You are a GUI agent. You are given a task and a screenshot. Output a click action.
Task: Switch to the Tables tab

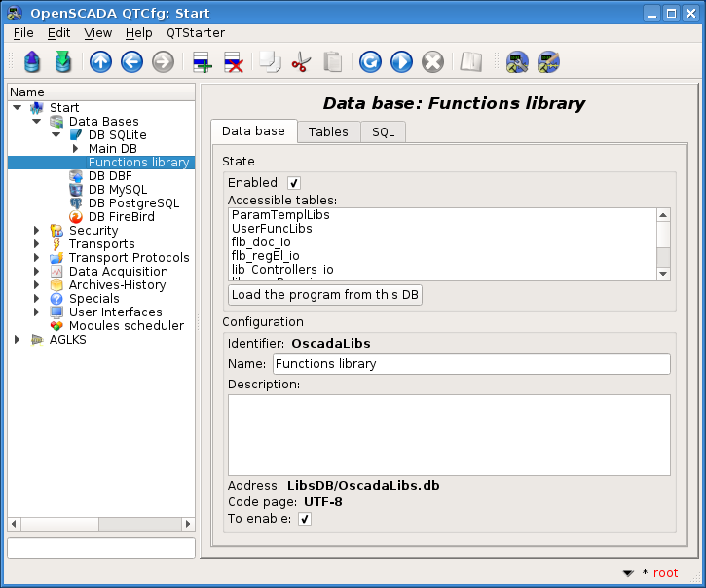pos(328,132)
